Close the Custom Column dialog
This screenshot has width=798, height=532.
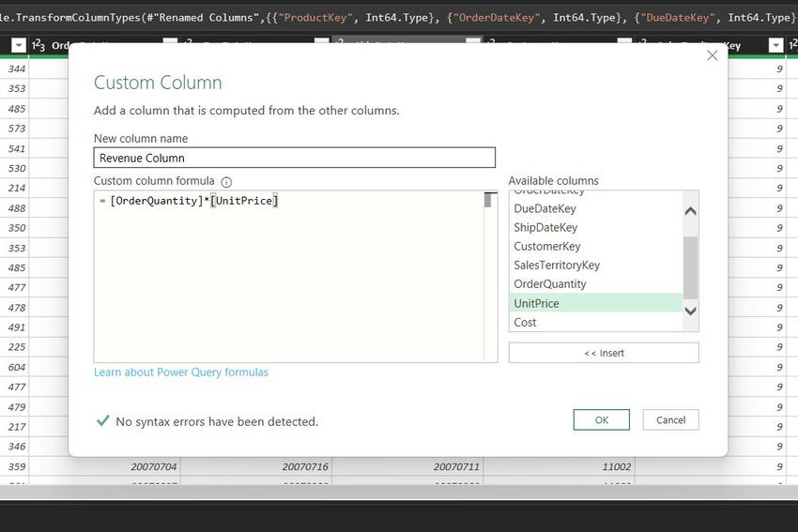coord(712,55)
